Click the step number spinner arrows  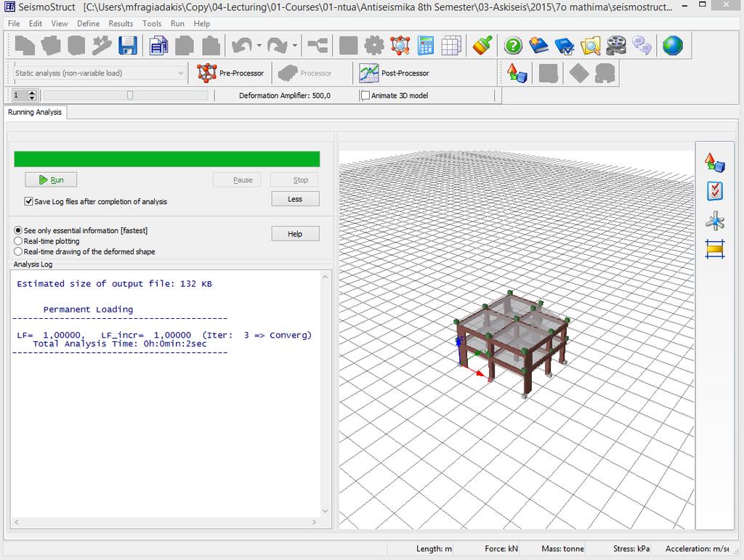pyautogui.click(x=32, y=95)
